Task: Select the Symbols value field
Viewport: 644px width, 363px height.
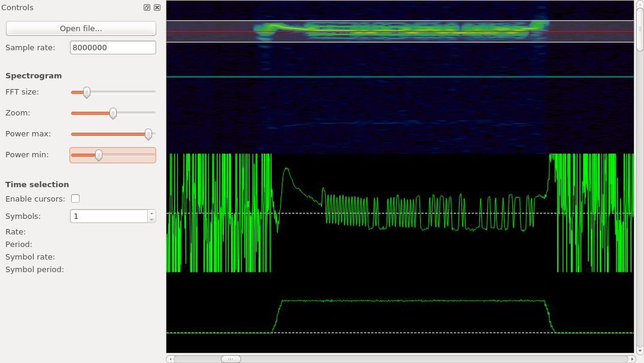Action: click(x=108, y=216)
